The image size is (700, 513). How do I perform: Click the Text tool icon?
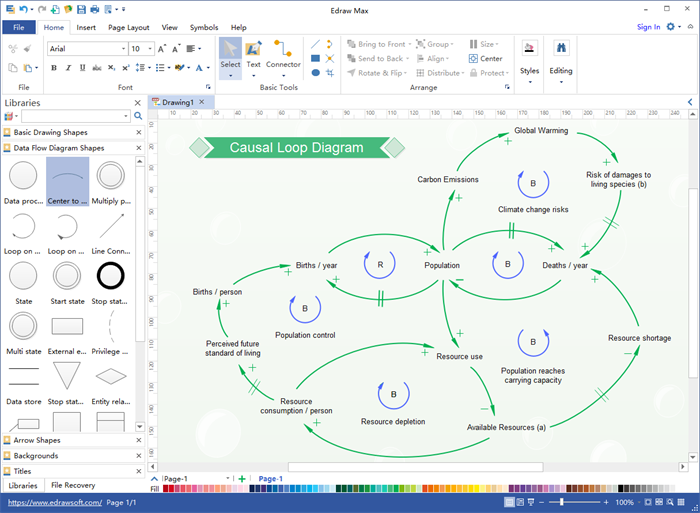254,53
